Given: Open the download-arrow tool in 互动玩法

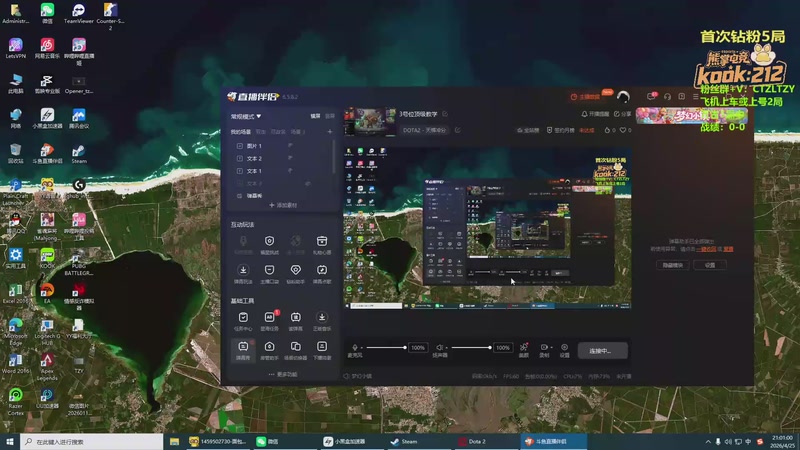Looking at the screenshot, I should click(x=243, y=273).
